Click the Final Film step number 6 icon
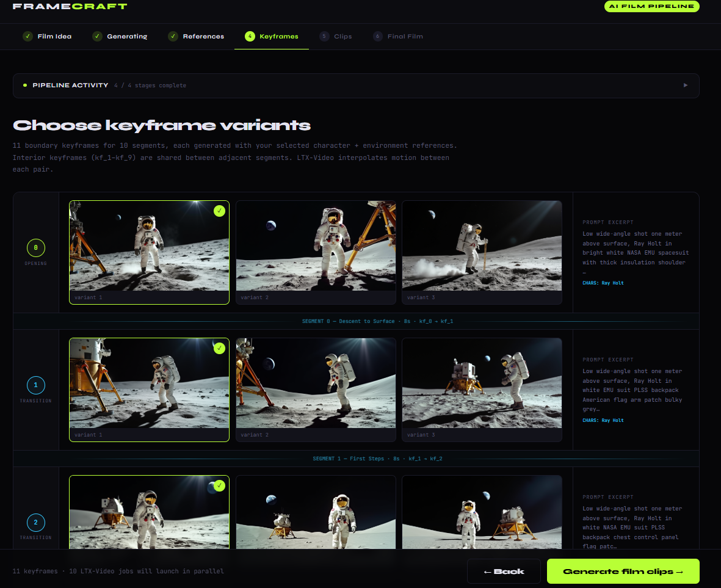 [x=377, y=36]
